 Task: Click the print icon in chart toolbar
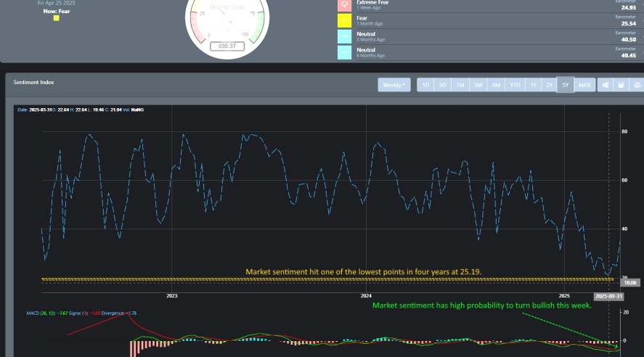click(637, 85)
